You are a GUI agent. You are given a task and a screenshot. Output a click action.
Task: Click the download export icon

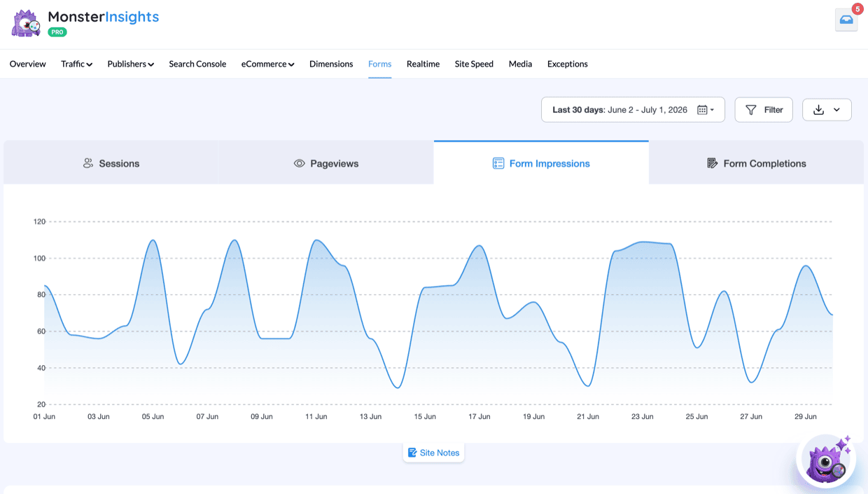(x=818, y=110)
